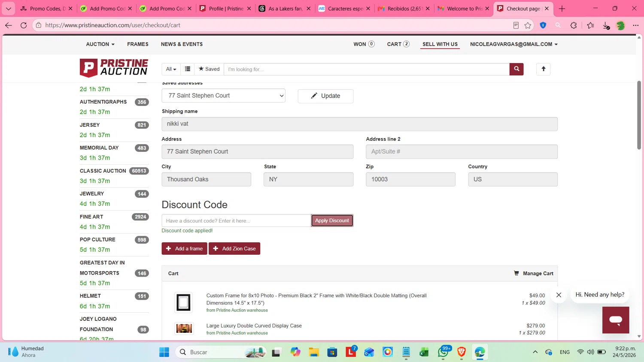This screenshot has width=644, height=362.
Task: Click the red search magnifier button
Action: tap(516, 69)
